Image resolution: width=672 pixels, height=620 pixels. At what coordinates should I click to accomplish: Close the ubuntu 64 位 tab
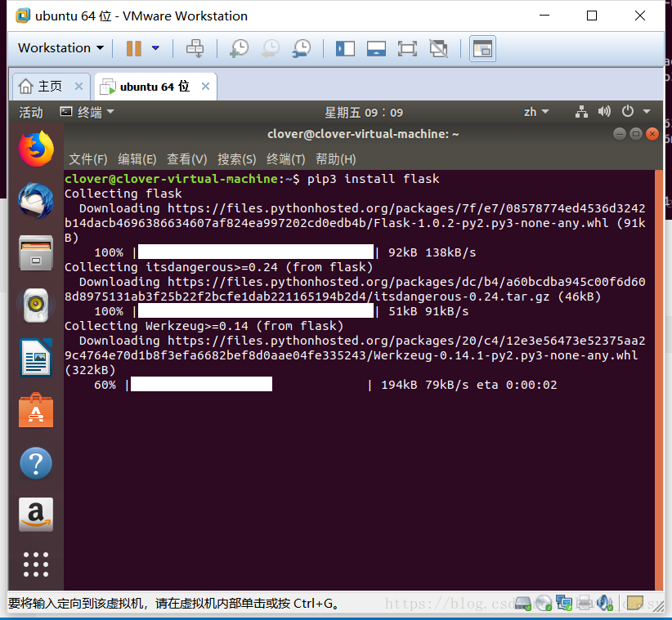click(206, 86)
